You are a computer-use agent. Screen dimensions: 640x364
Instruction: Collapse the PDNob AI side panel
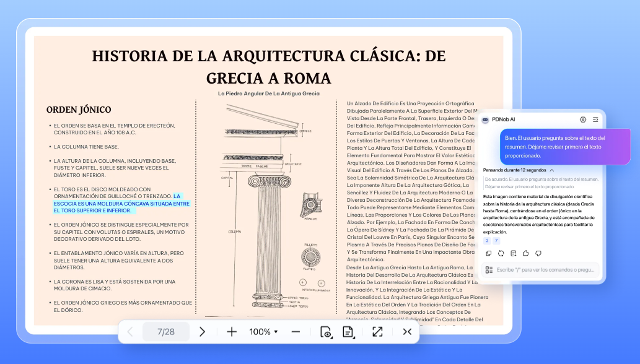[597, 119]
